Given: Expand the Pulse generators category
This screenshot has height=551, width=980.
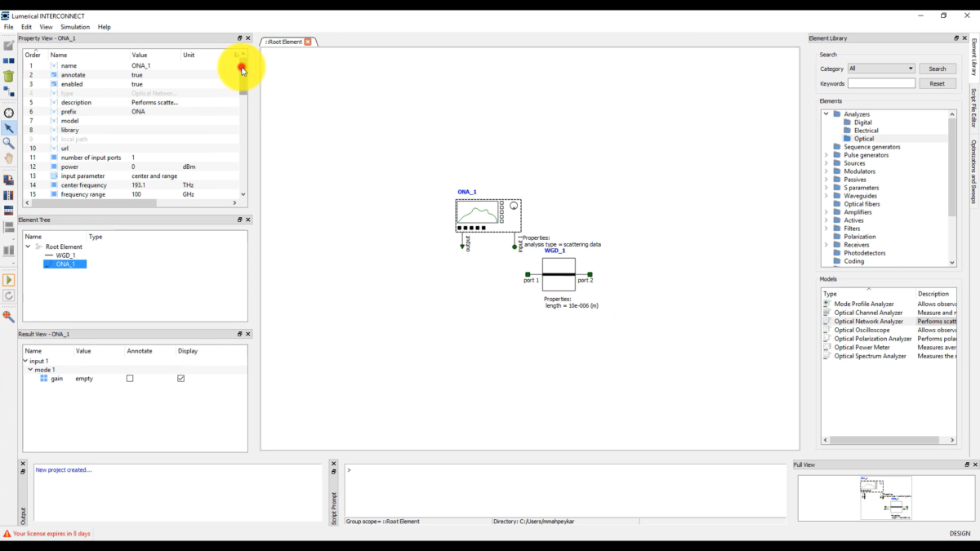Looking at the screenshot, I should coord(826,155).
